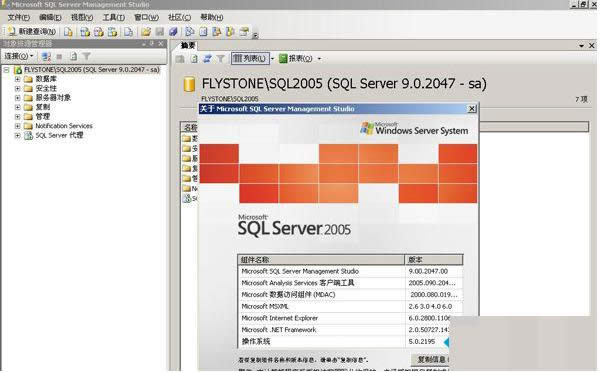
Task: Select the 数据库 tree item
Action: coord(46,79)
